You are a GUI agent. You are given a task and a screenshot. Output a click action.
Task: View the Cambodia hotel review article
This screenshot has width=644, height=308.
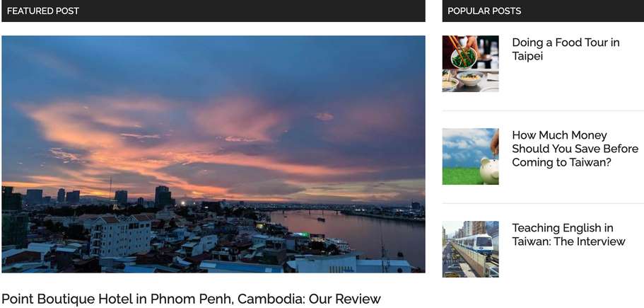(192, 299)
